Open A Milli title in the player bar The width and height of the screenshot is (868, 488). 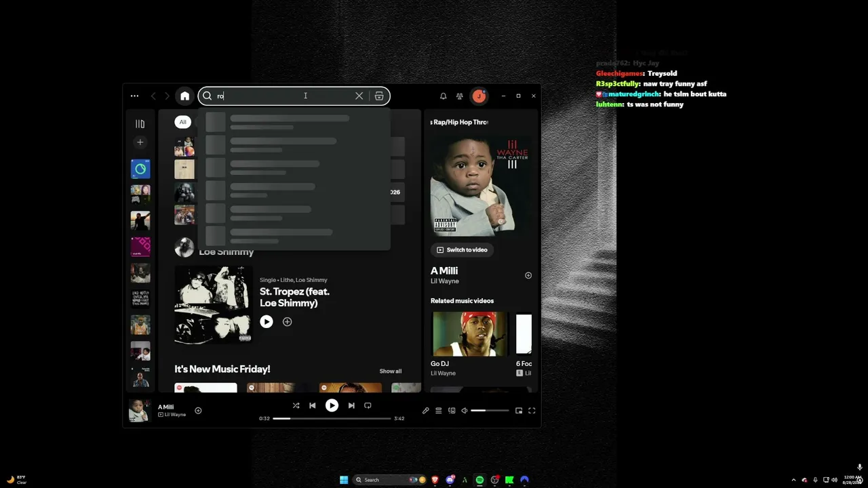tap(166, 407)
